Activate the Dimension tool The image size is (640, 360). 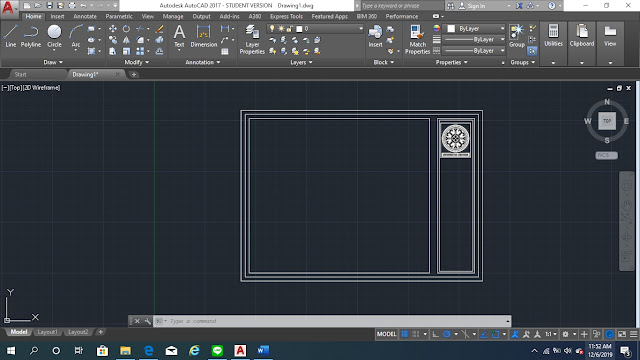click(204, 36)
